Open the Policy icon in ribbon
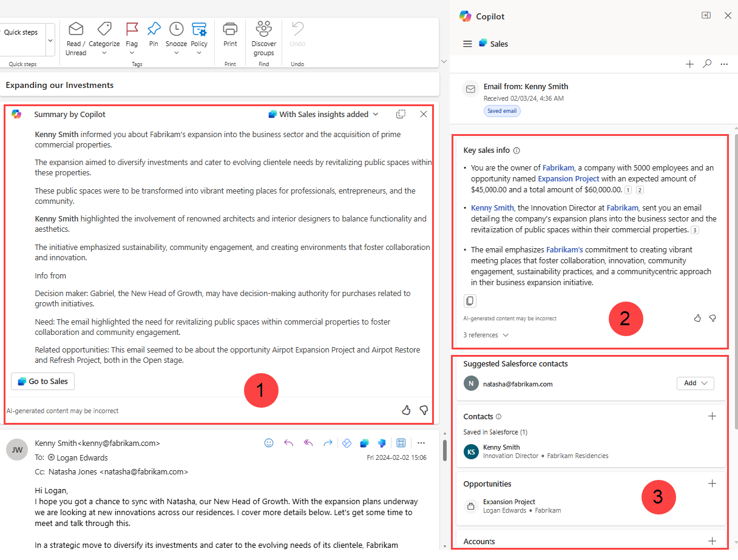Viewport: 738px width, 560px height. [x=199, y=29]
